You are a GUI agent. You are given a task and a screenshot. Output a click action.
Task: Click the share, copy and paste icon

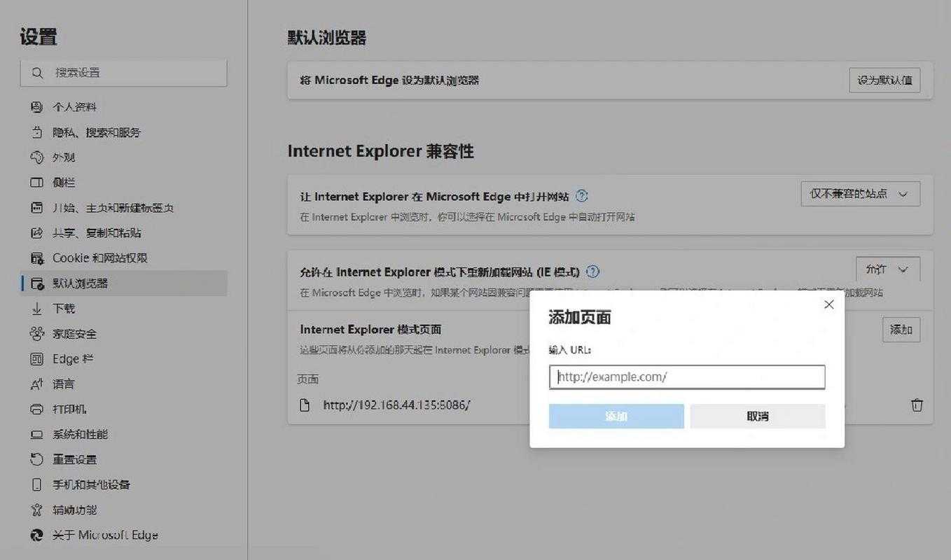(x=37, y=233)
